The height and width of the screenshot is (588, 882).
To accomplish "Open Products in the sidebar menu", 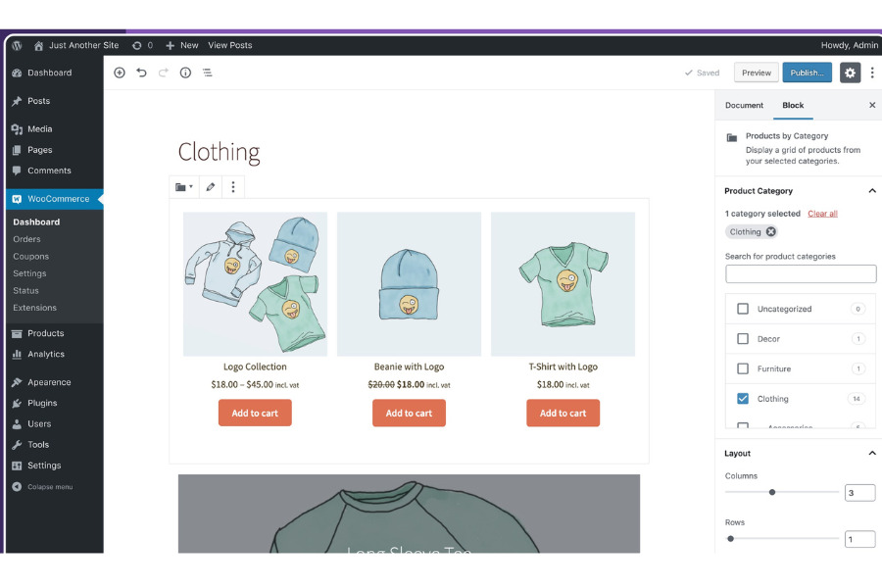I will coord(45,333).
